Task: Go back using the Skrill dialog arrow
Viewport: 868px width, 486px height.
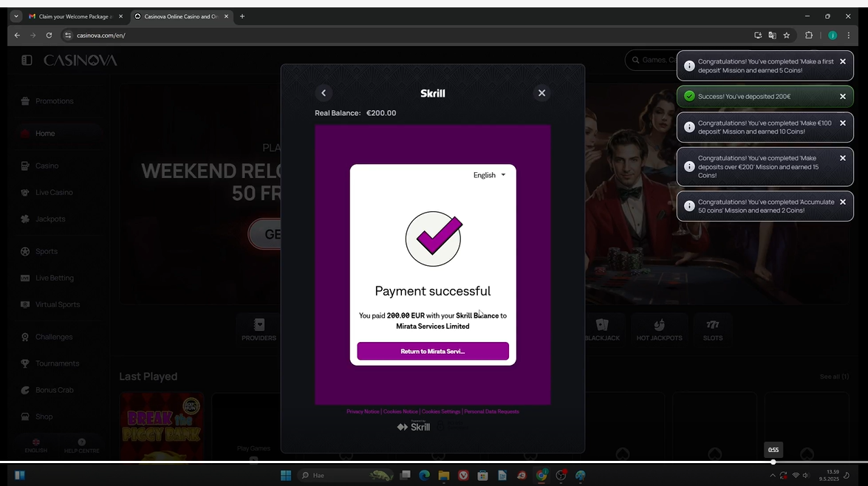Action: pos(324,93)
